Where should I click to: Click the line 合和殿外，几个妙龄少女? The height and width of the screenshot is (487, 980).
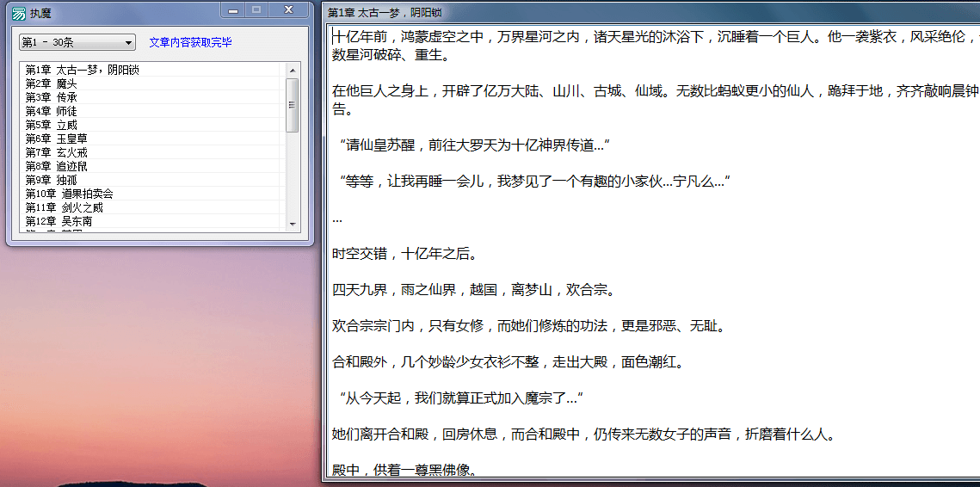click(508, 363)
